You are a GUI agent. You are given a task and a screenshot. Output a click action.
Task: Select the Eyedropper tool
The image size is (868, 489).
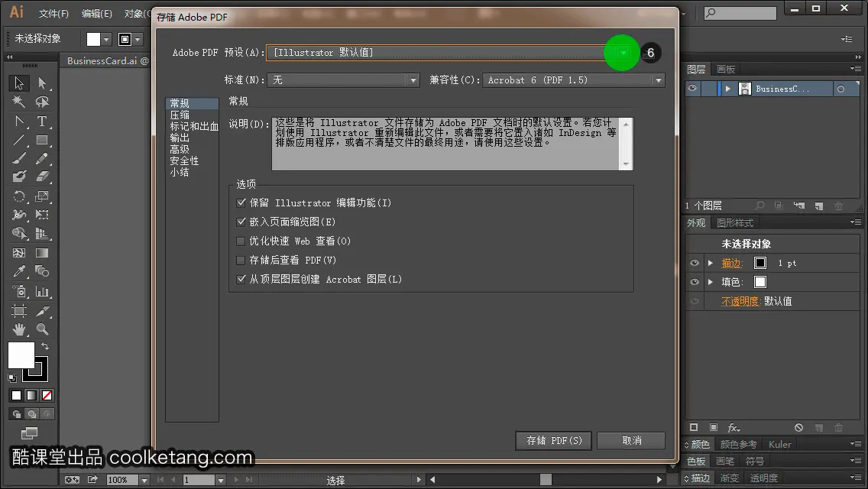[19, 271]
